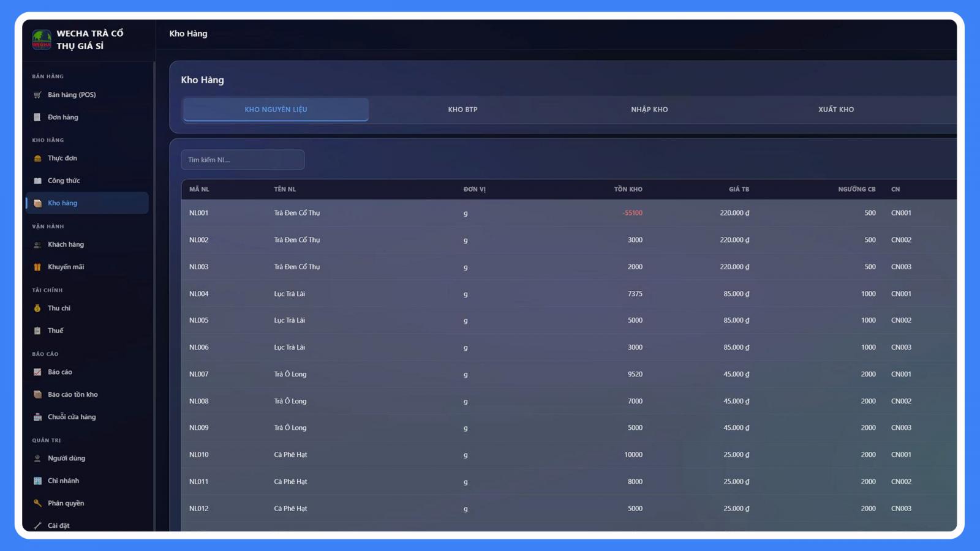This screenshot has width=980, height=551.
Task: Select the Công thức sidebar icon
Action: [x=37, y=181]
